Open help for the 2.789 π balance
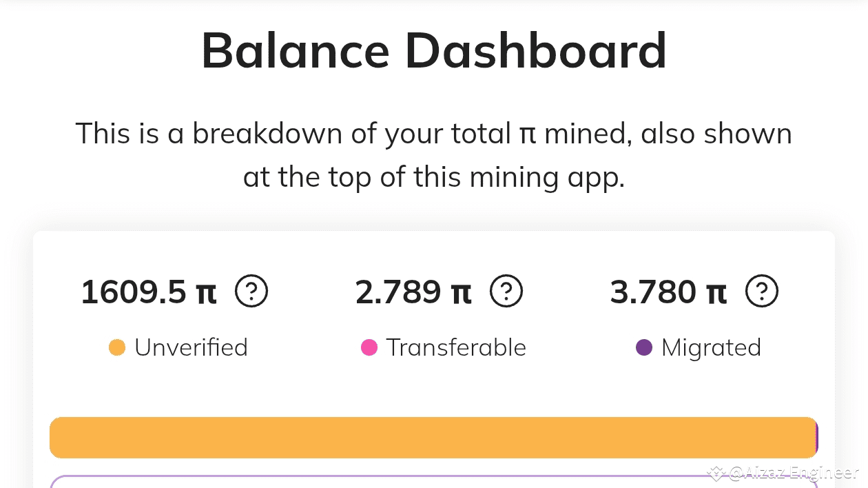The width and height of the screenshot is (868, 488). pos(506,292)
